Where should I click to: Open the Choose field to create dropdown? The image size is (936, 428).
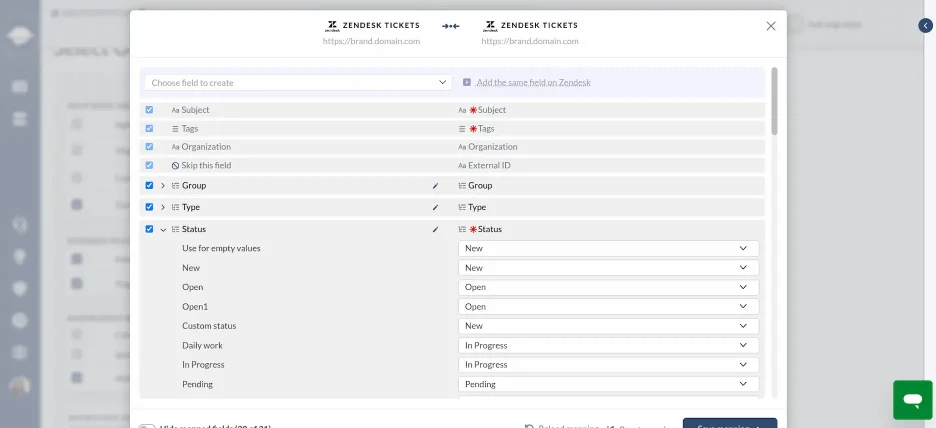298,82
